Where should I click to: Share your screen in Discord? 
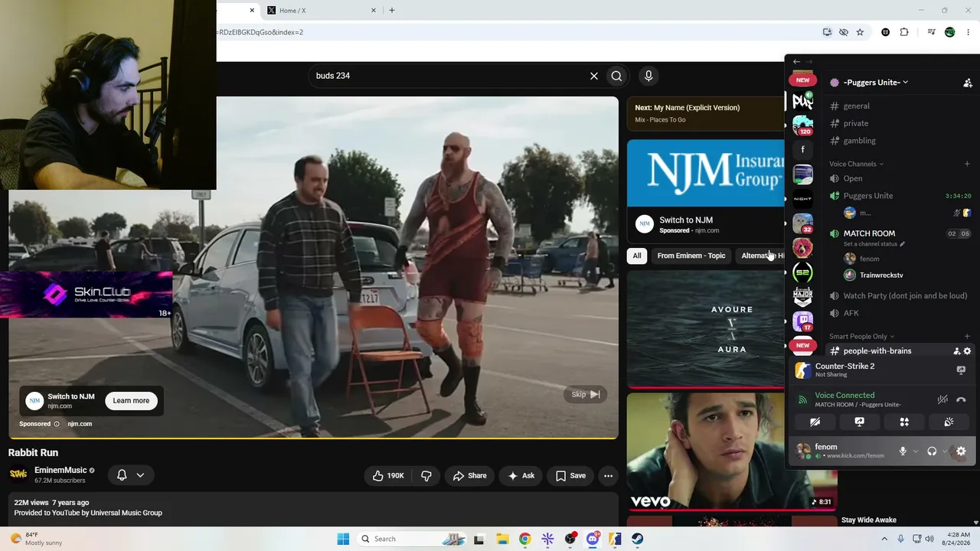860,422
